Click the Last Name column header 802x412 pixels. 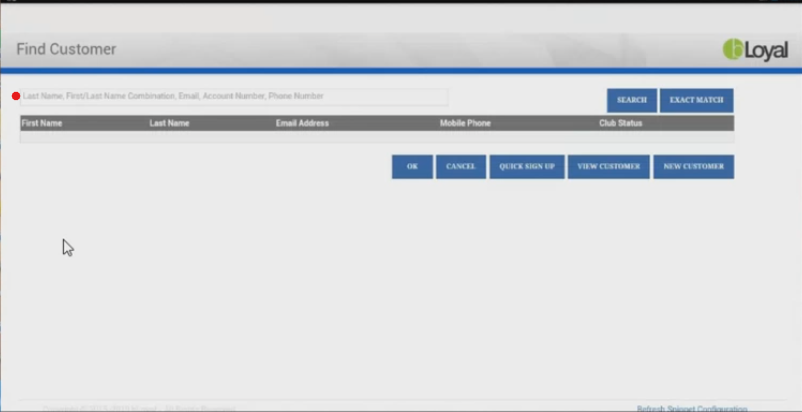click(169, 123)
